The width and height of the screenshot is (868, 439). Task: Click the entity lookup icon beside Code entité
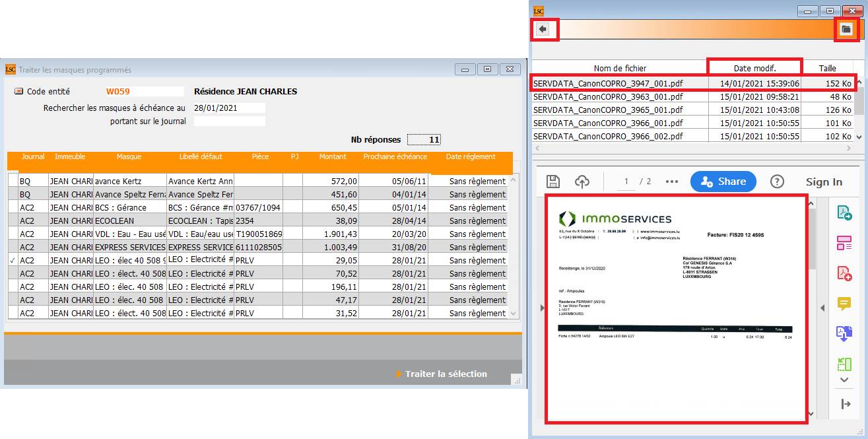[x=18, y=92]
